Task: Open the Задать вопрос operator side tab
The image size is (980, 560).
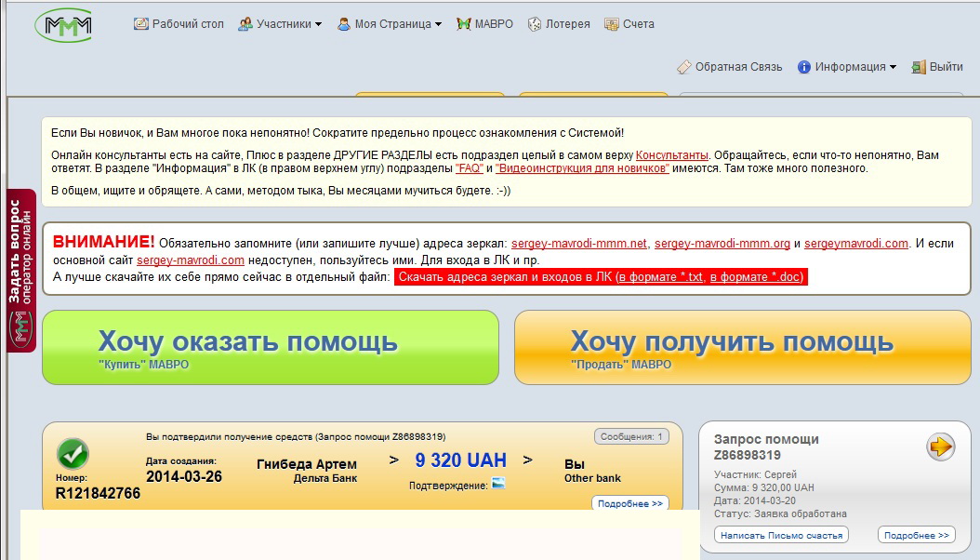Action: [x=21, y=270]
